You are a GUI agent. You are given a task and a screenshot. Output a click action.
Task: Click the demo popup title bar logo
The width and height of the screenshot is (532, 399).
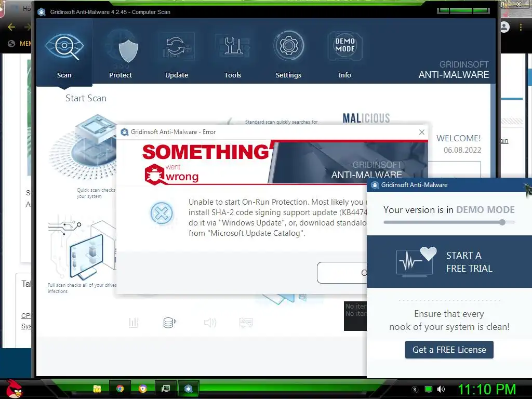click(375, 185)
